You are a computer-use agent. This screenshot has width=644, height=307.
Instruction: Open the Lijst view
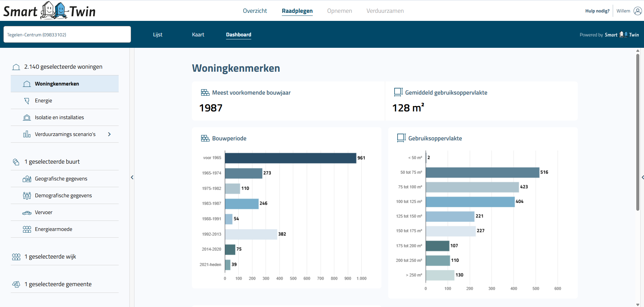pyautogui.click(x=157, y=34)
